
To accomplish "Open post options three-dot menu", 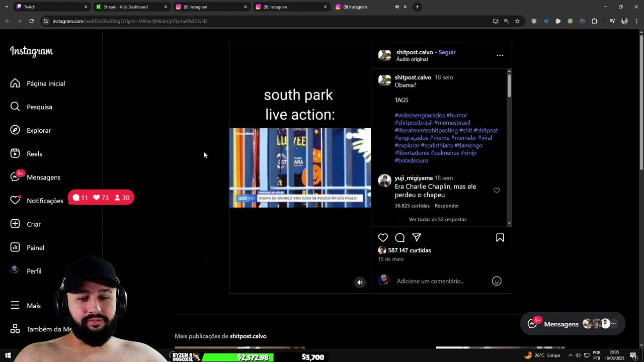I will coord(500,55).
